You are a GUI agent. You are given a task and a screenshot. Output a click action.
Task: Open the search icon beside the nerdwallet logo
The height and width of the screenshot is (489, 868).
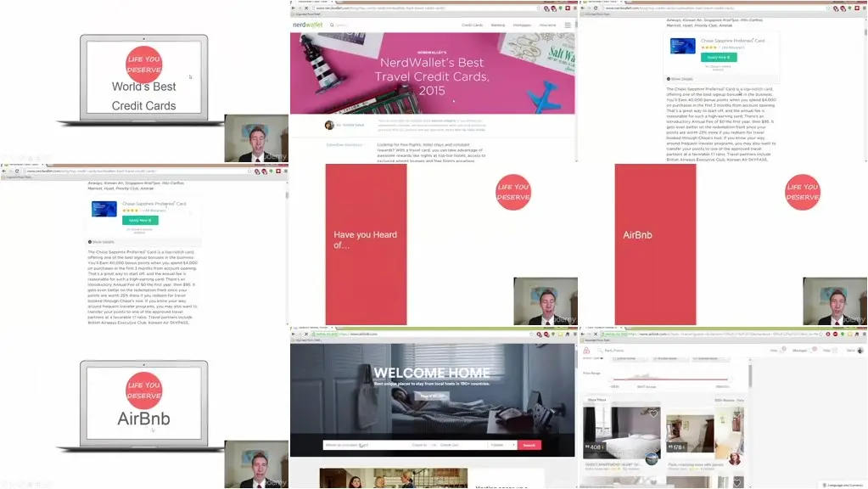[332, 25]
